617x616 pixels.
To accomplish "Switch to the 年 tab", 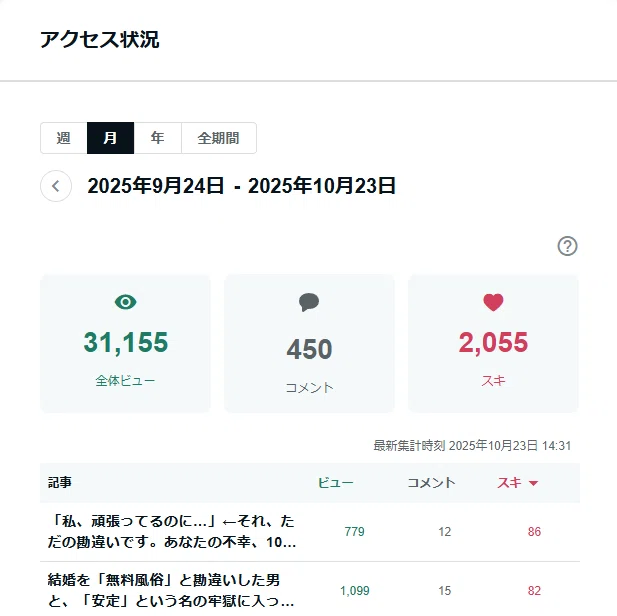I will (157, 138).
